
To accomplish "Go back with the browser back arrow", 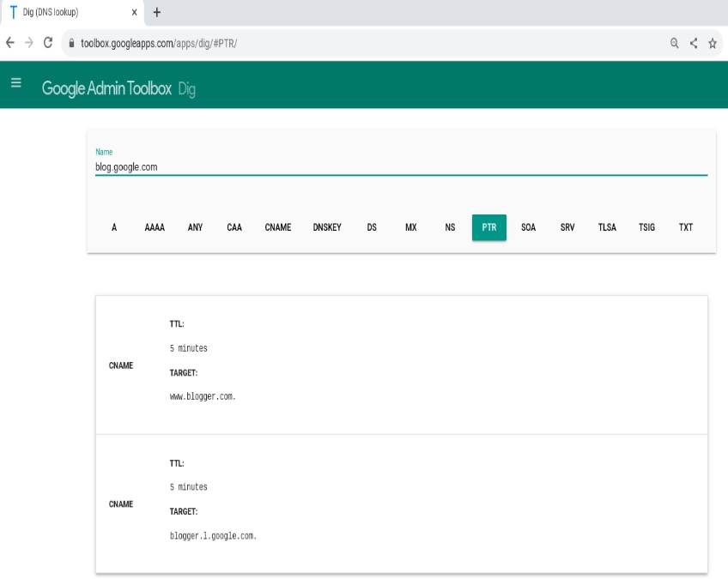I will click(10, 43).
